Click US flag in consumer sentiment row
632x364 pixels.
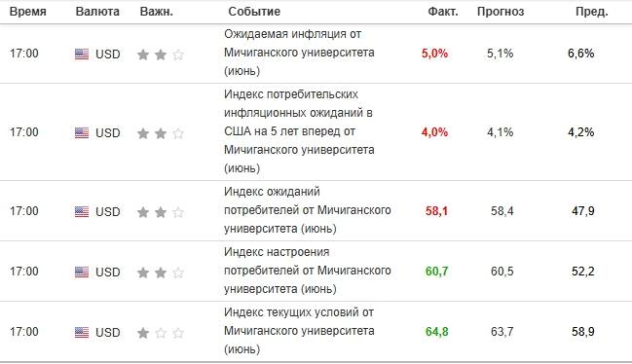(x=82, y=272)
